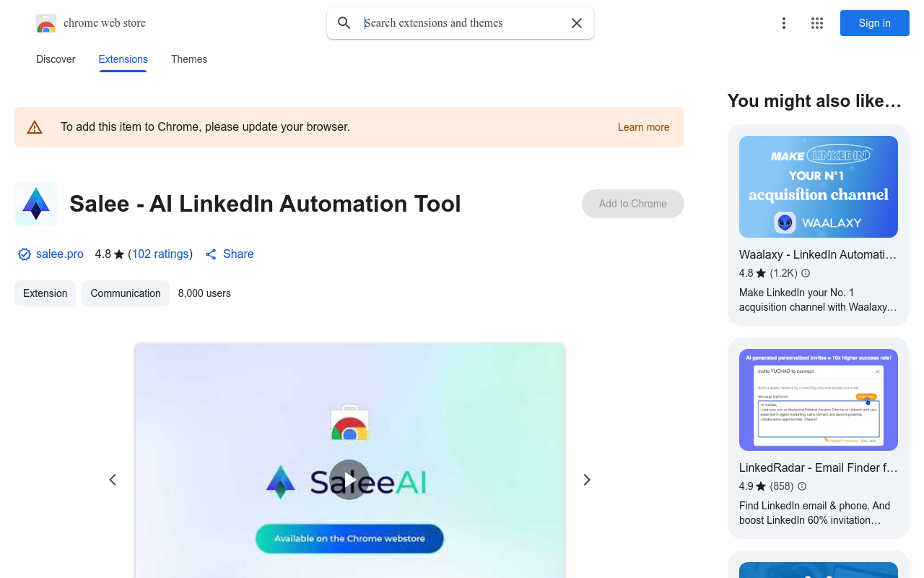Click the 8,000 users text
The width and height of the screenshot is (924, 578).
coord(204,293)
